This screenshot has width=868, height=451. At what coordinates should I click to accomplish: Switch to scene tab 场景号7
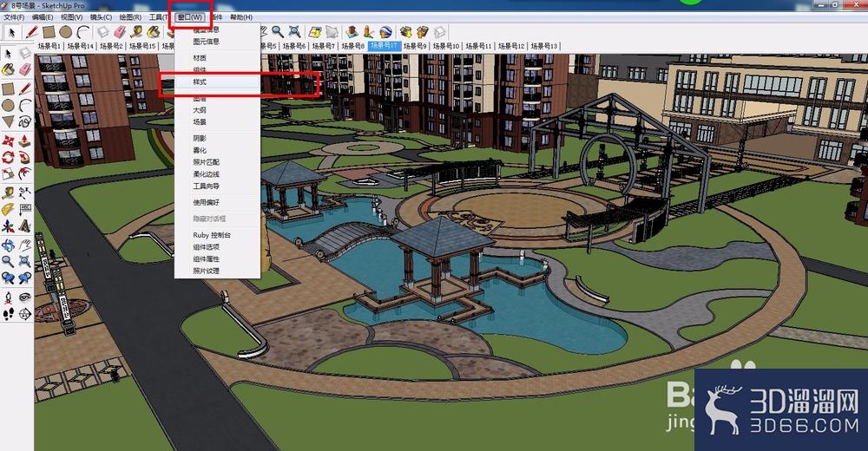[x=323, y=46]
